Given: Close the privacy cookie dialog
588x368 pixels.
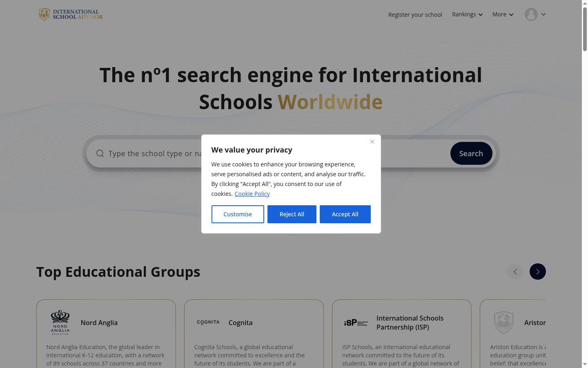Looking at the screenshot, I should [x=372, y=142].
